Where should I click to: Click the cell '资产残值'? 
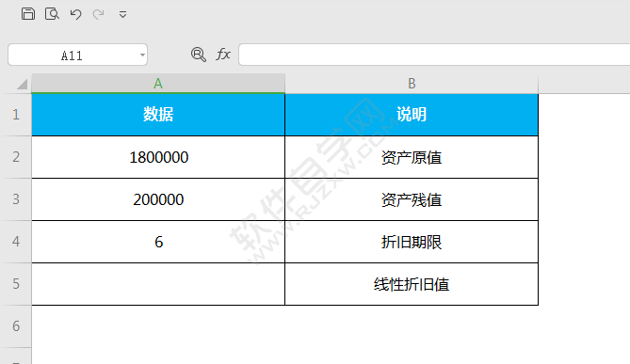pos(412,199)
